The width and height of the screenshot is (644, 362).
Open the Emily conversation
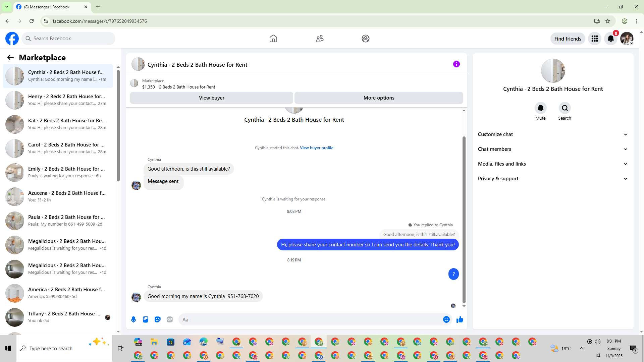coord(58,173)
